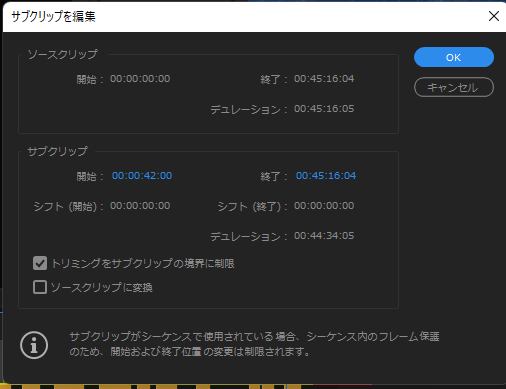Toggle トリミングをサブクリップの境界に制限 checkbox
Image resolution: width=506 pixels, height=389 pixels.
coord(40,263)
